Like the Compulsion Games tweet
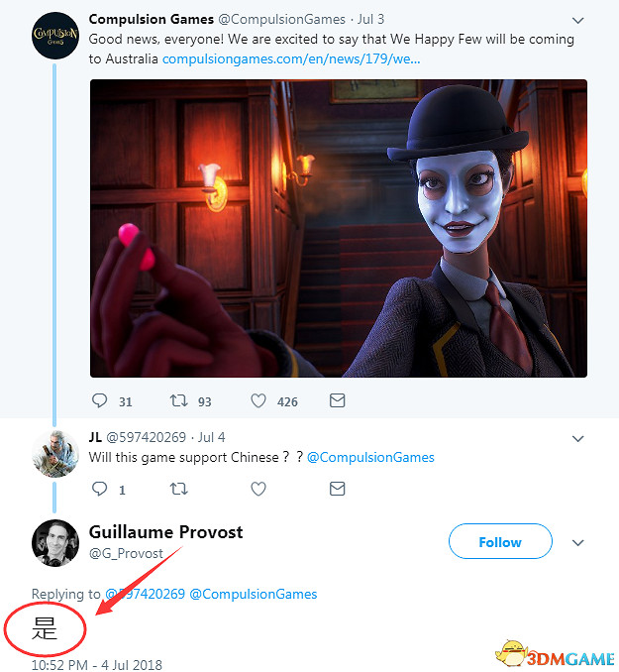This screenshot has height=672, width=619. [x=258, y=401]
